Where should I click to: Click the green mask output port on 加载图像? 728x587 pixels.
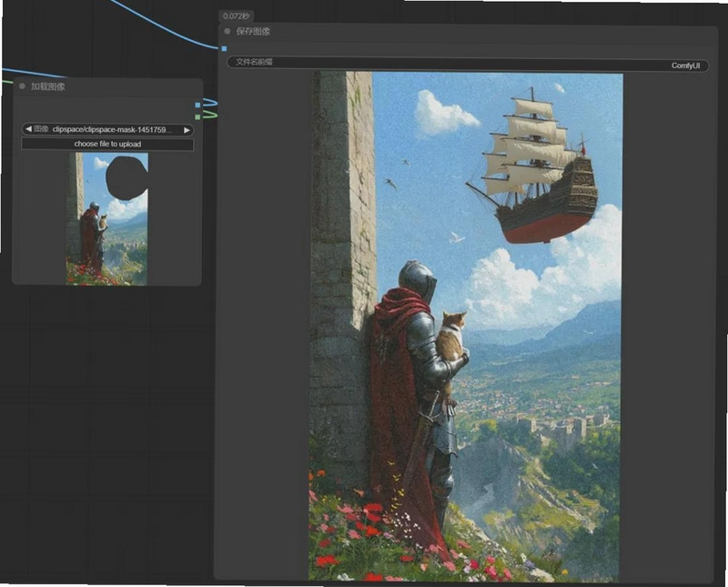click(x=197, y=116)
